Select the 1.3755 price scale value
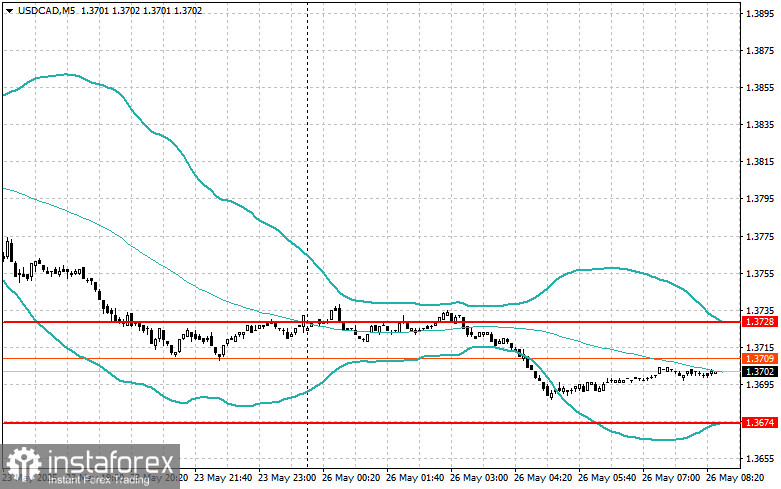781x489 pixels. (760, 274)
